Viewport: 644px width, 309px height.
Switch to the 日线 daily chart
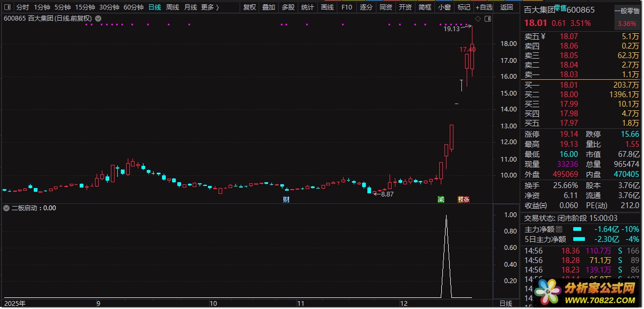coord(155,7)
